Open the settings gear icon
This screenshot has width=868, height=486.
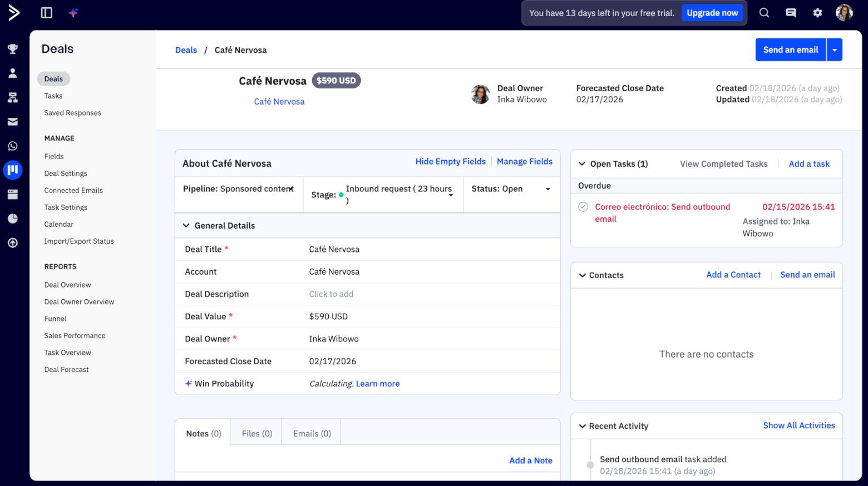pyautogui.click(x=817, y=12)
